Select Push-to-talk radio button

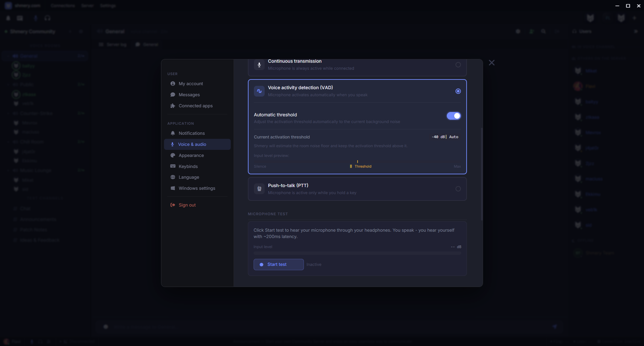(458, 189)
